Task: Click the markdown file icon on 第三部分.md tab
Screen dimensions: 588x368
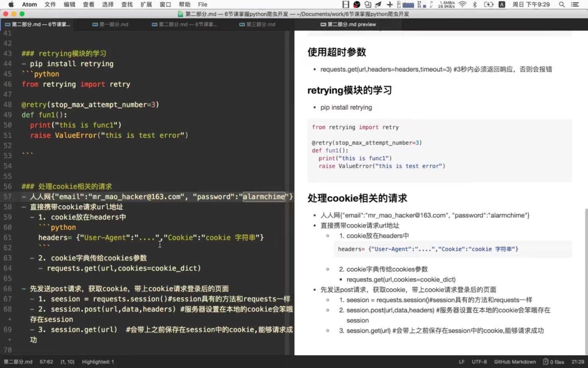Action: [x=242, y=24]
